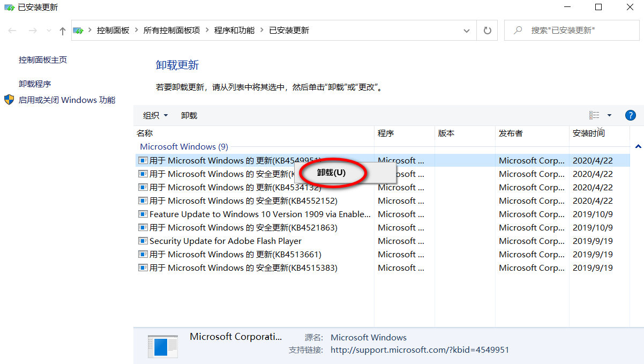Open the more view options dropdown arrow
Viewport: 644px width, 364px height.
click(x=609, y=115)
